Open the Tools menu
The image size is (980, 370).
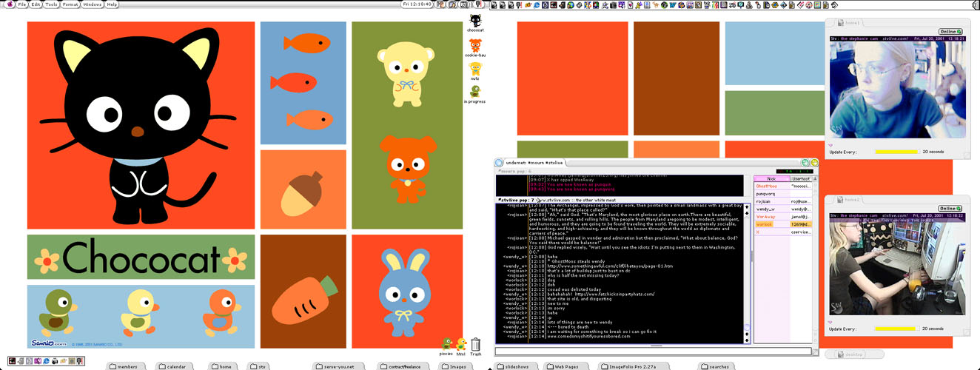pyautogui.click(x=51, y=4)
